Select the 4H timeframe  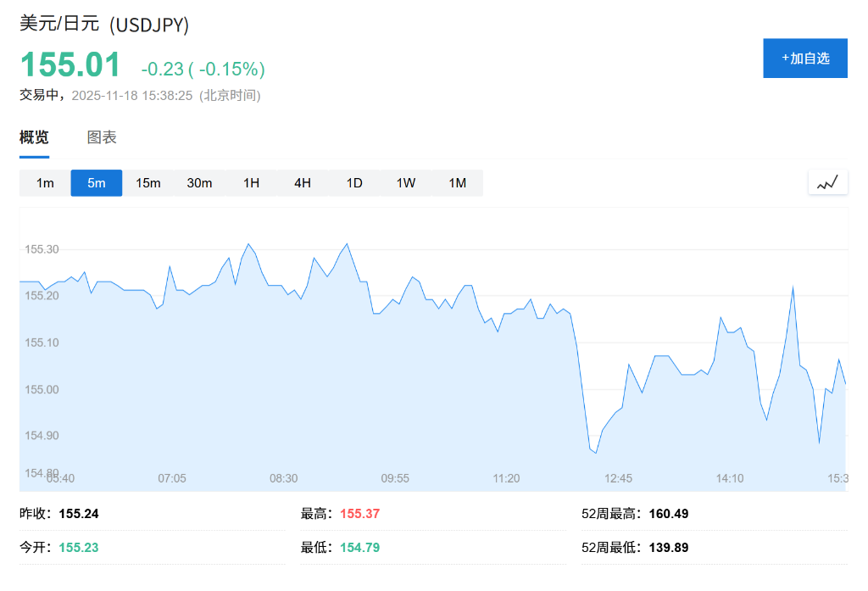click(x=303, y=182)
